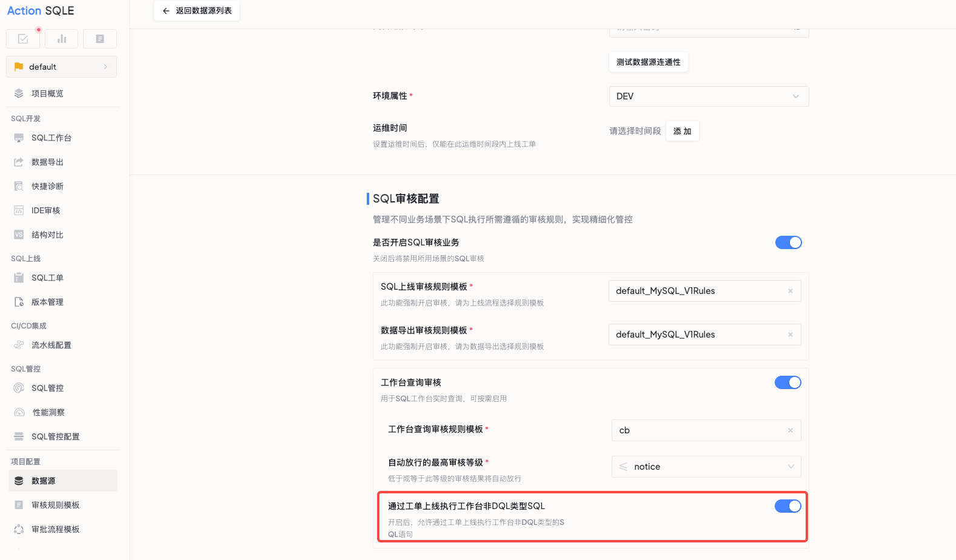Click the Action SQLE logo
956x560 pixels.
[x=41, y=11]
